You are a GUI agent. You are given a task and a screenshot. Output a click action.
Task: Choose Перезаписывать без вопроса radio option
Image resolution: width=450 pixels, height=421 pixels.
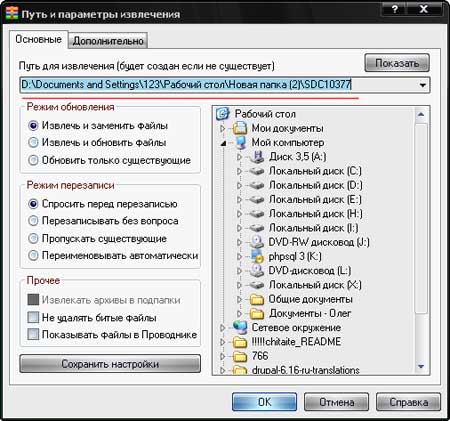(33, 221)
